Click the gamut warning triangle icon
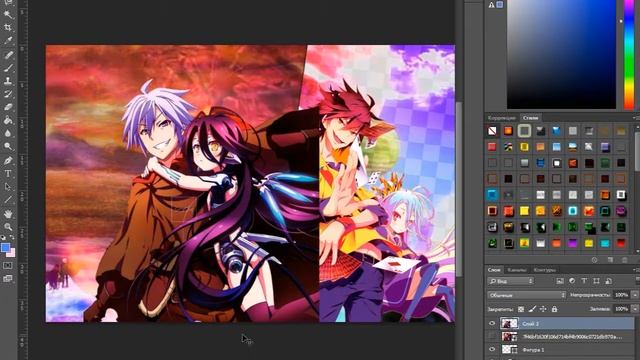The width and height of the screenshot is (640, 360). tap(491, 5)
